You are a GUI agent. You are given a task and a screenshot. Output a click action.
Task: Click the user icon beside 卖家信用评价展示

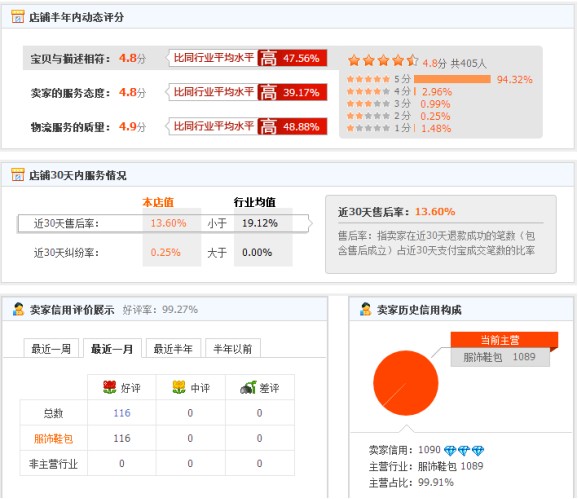point(18,309)
